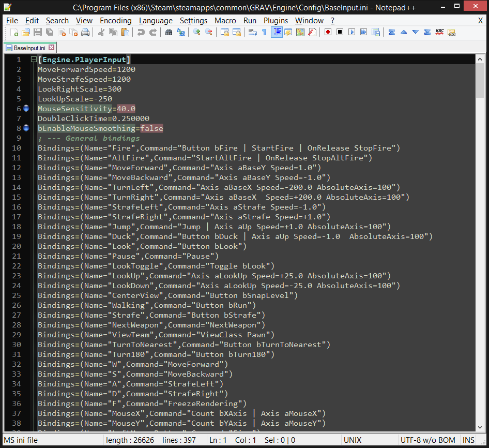The width and height of the screenshot is (489, 448).
Task: Toggle the Function List panel icon
Action: click(312, 32)
